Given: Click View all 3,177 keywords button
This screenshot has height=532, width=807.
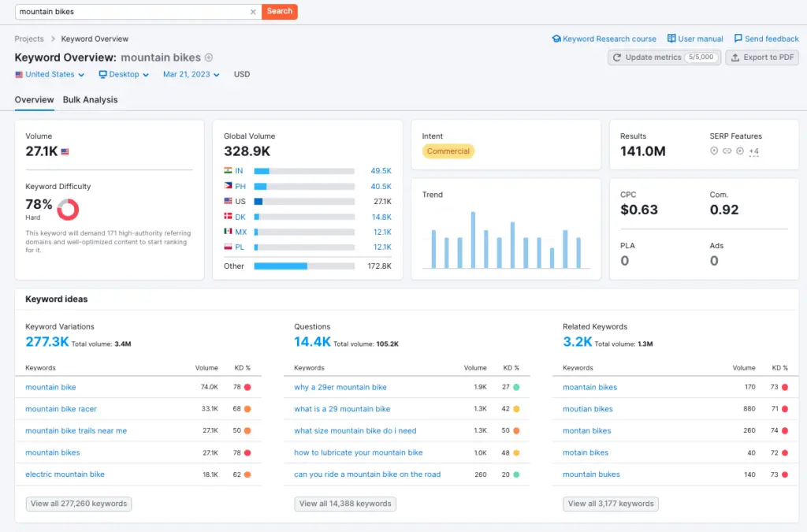Looking at the screenshot, I should point(611,504).
